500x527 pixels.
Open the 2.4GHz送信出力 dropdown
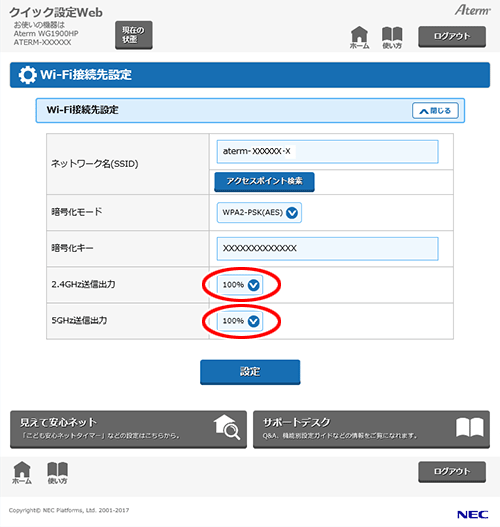pos(240,285)
